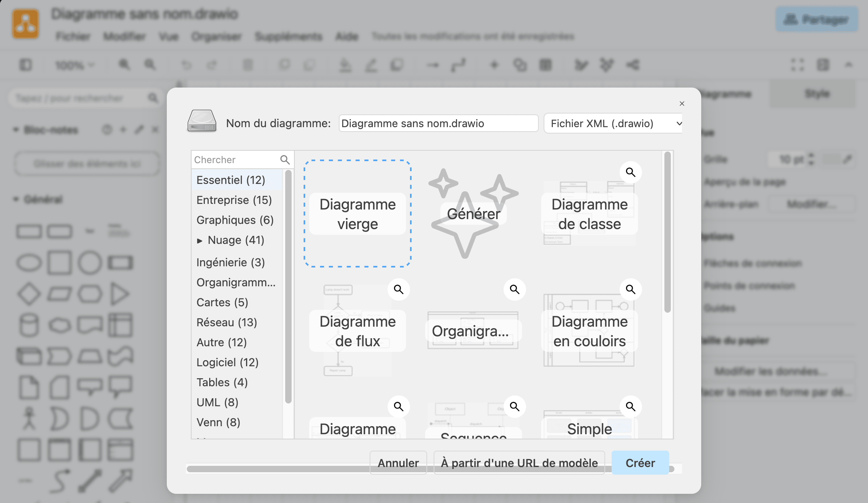The height and width of the screenshot is (503, 868).
Task: Click the Créer button
Action: (640, 463)
